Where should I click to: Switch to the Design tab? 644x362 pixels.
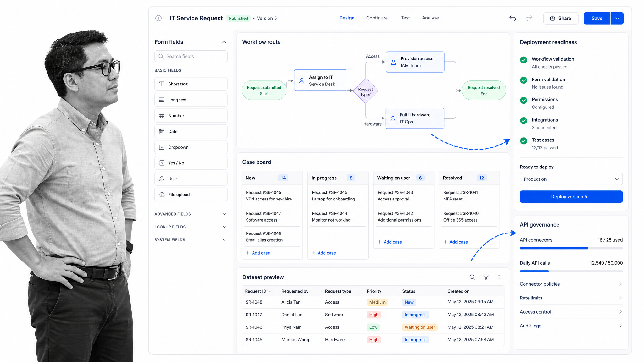[347, 18]
